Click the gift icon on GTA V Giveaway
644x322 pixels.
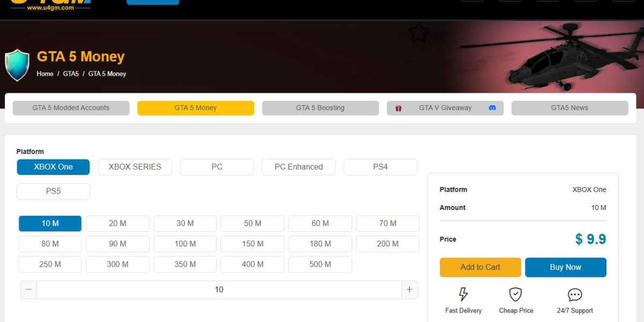click(x=398, y=108)
